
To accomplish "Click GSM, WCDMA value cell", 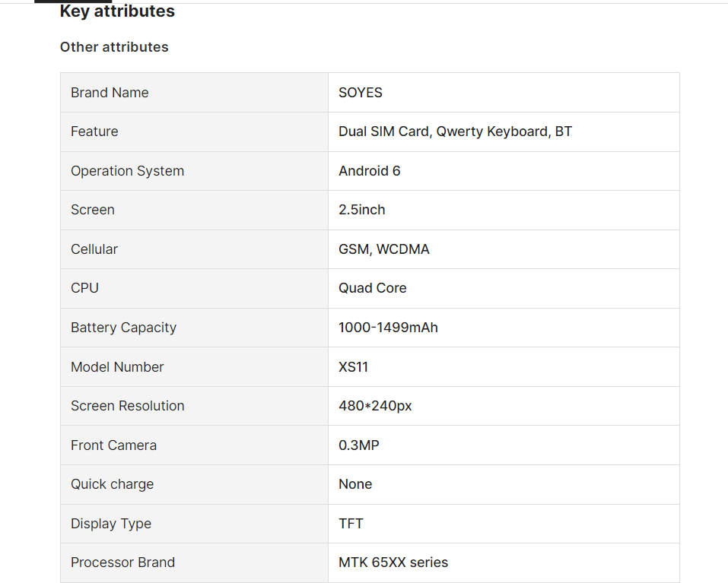I will 383,249.
